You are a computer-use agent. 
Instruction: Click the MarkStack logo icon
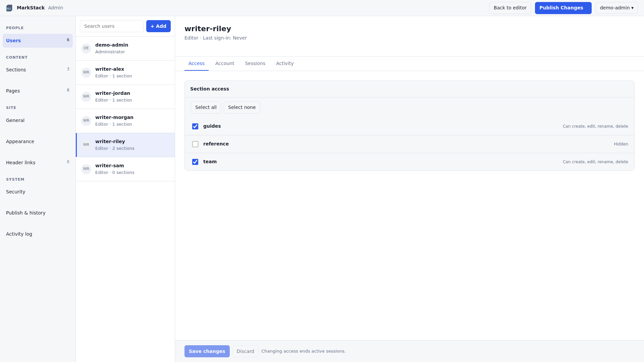coord(9,8)
